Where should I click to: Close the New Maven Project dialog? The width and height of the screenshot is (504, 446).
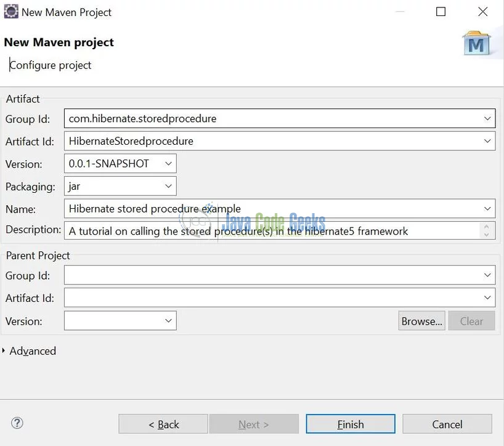click(483, 12)
